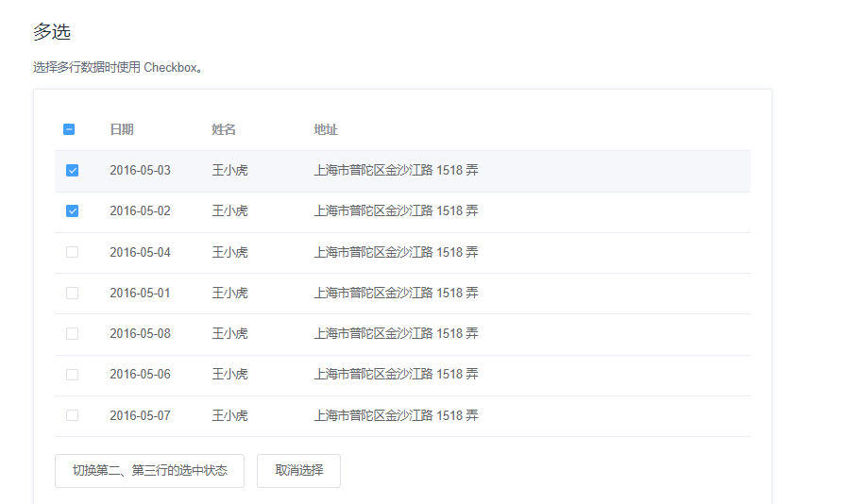Click the 取消选择 button
The width and height of the screenshot is (864, 504).
[298, 470]
